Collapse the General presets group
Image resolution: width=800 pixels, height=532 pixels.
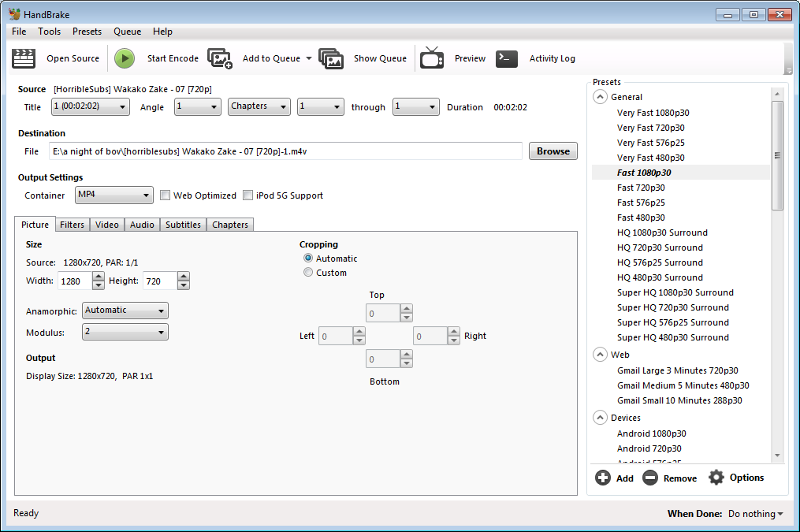[x=601, y=97]
